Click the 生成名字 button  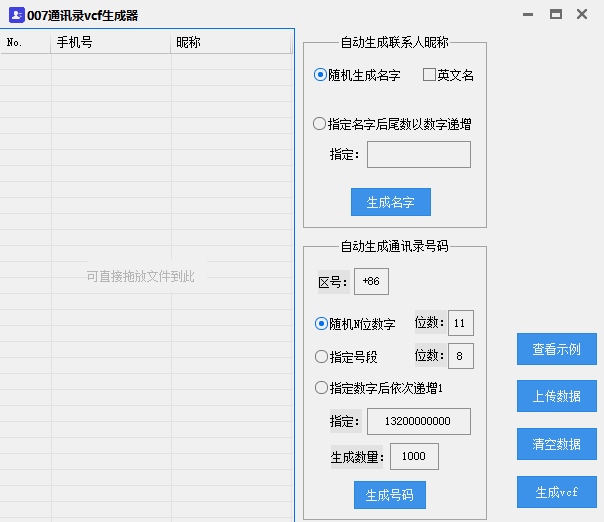coord(391,202)
